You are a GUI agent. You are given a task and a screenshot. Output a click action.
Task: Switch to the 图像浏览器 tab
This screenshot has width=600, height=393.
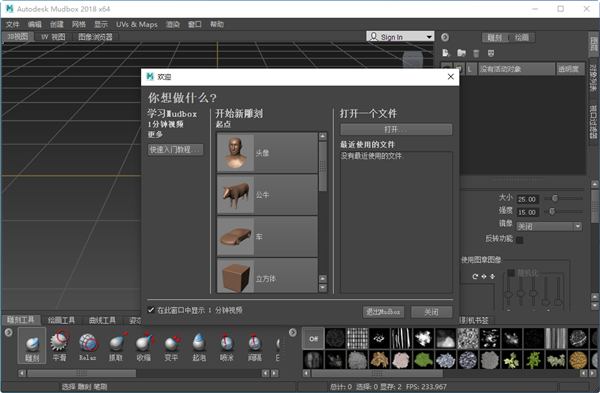click(x=95, y=37)
